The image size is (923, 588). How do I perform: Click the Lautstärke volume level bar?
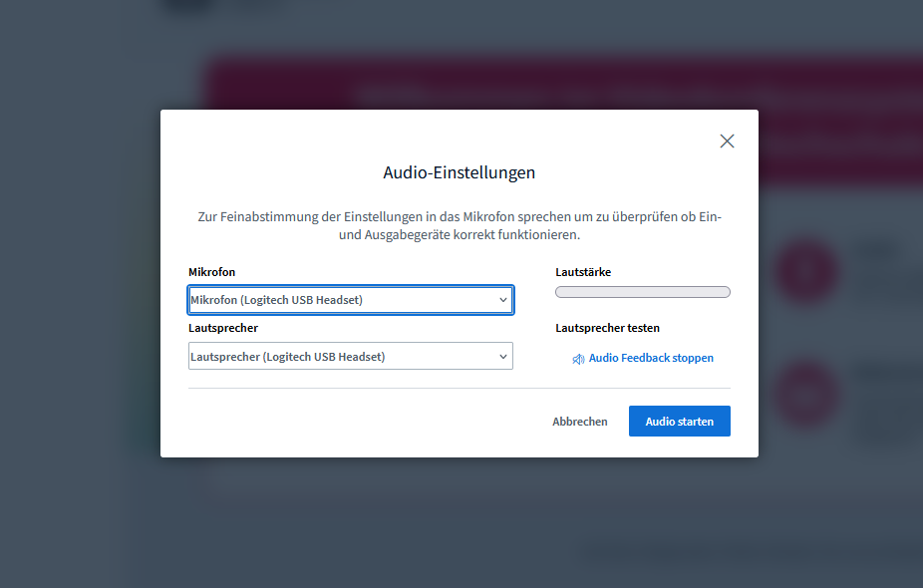click(643, 292)
